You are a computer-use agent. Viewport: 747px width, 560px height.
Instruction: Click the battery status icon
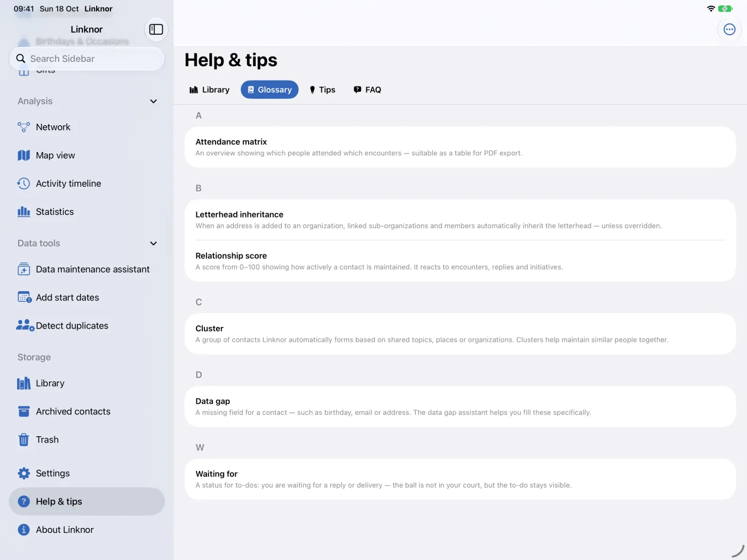click(726, 9)
